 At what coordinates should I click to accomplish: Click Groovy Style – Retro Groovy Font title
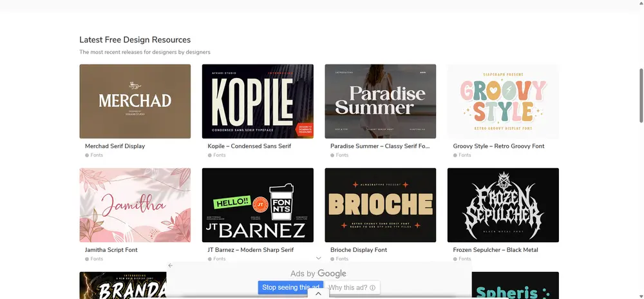click(x=498, y=146)
